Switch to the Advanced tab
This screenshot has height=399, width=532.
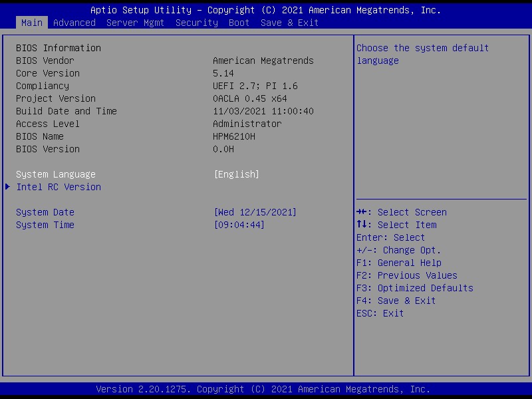74,23
